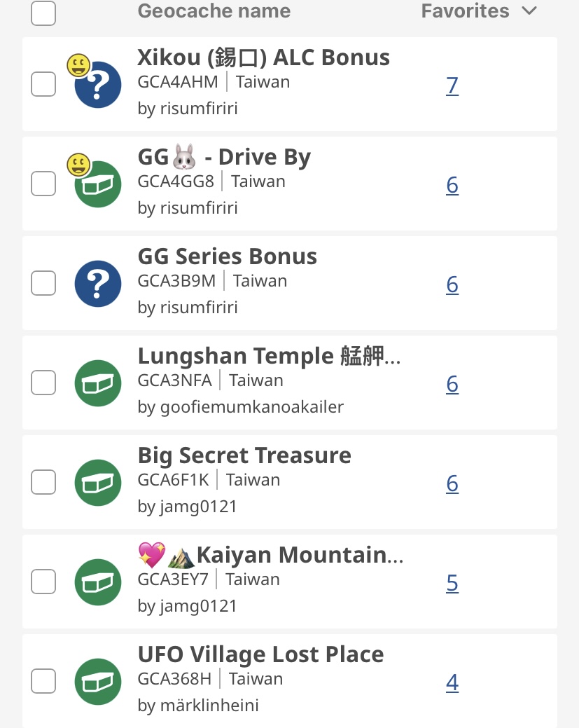Image resolution: width=579 pixels, height=728 pixels.
Task: Click traditional cache icon for GG Drive By
Action: click(x=98, y=184)
